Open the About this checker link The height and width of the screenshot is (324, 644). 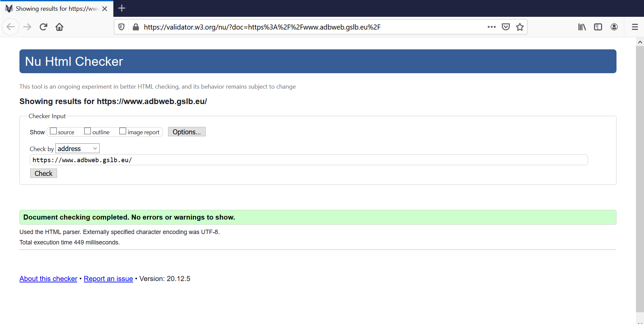point(48,279)
